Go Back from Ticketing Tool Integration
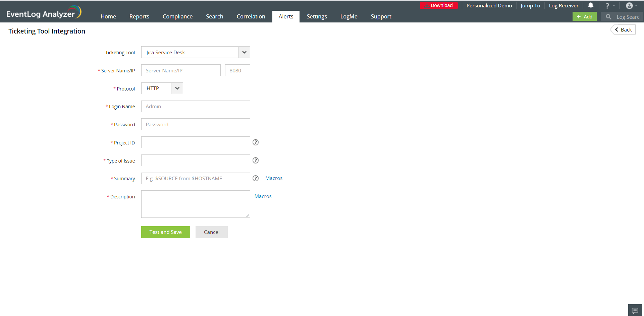Viewport: 644px width, 316px height. click(623, 30)
